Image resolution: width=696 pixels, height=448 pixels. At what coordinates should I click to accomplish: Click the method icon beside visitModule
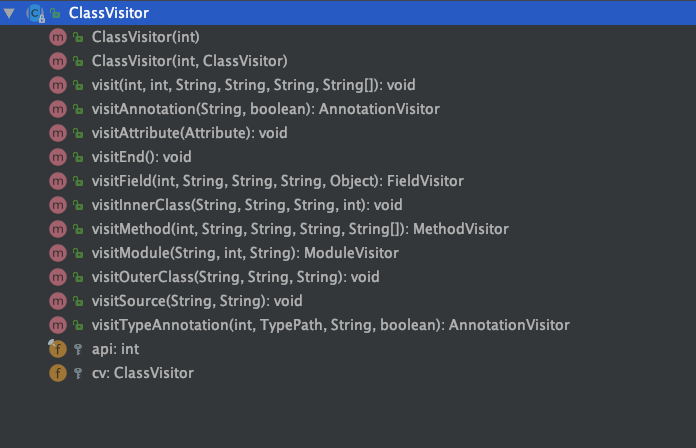[x=58, y=253]
